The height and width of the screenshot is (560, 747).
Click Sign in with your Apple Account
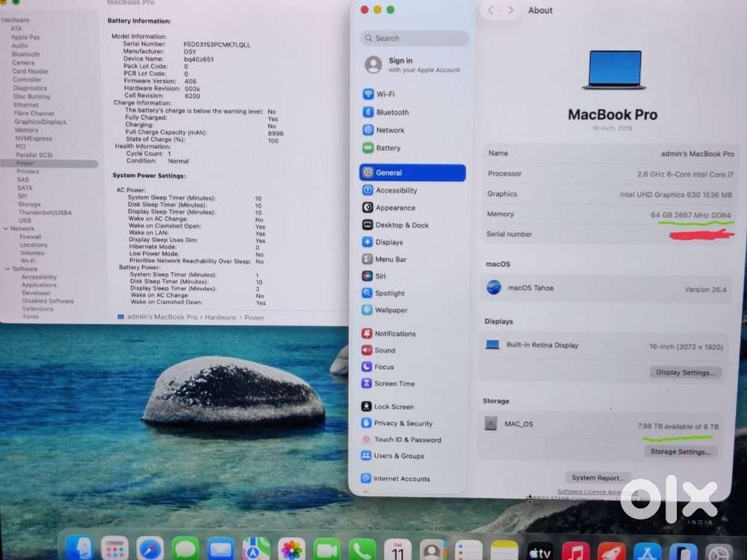(x=412, y=65)
